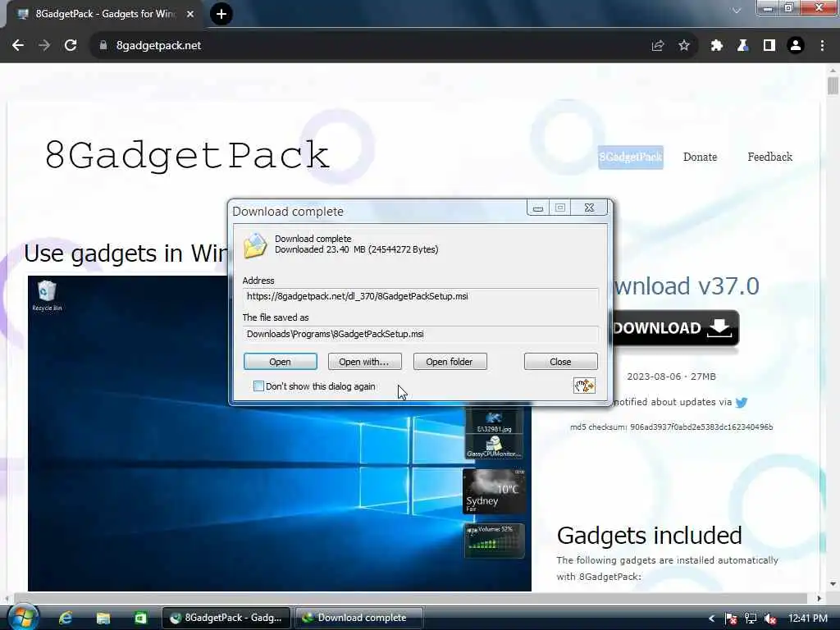This screenshot has height=630, width=840.
Task: Click the muted volume tray icon
Action: coord(770,619)
